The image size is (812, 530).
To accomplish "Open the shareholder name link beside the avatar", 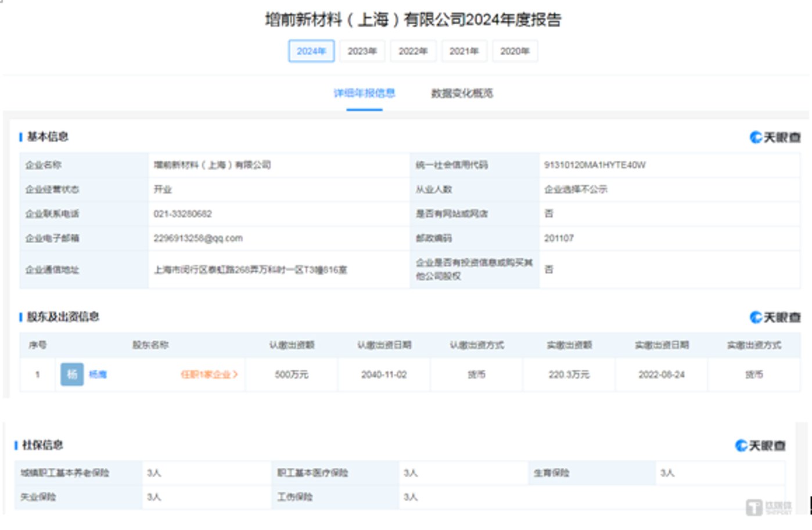I will click(x=98, y=374).
